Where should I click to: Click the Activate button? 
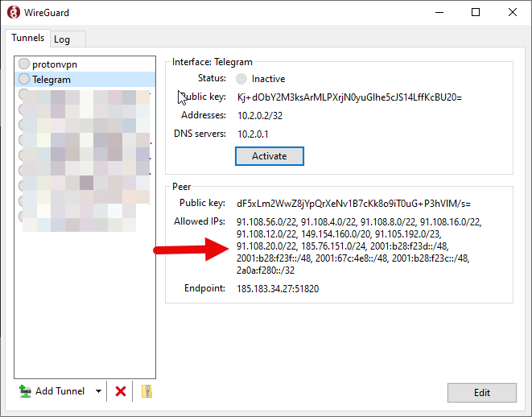point(270,156)
